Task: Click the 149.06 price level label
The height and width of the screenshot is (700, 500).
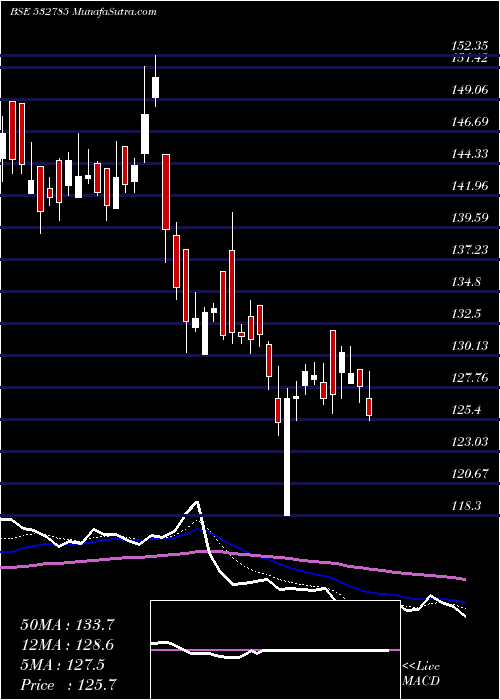Action: 469,90
